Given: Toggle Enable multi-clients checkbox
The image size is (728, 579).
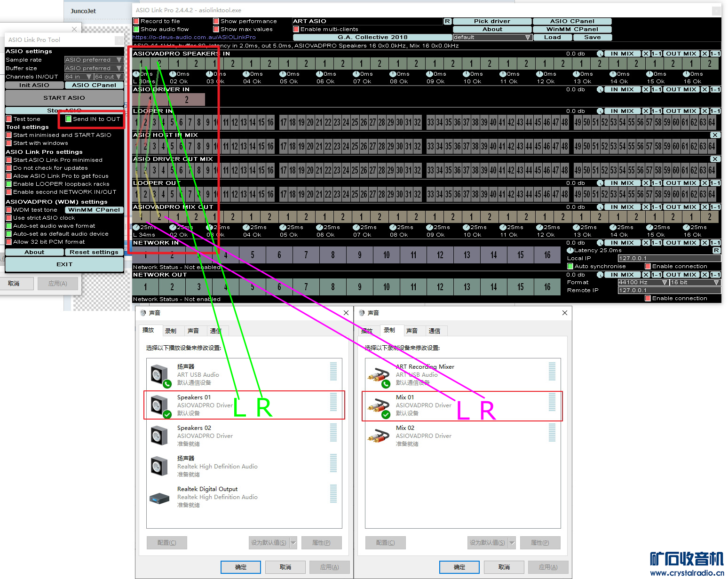Looking at the screenshot, I should point(296,29).
